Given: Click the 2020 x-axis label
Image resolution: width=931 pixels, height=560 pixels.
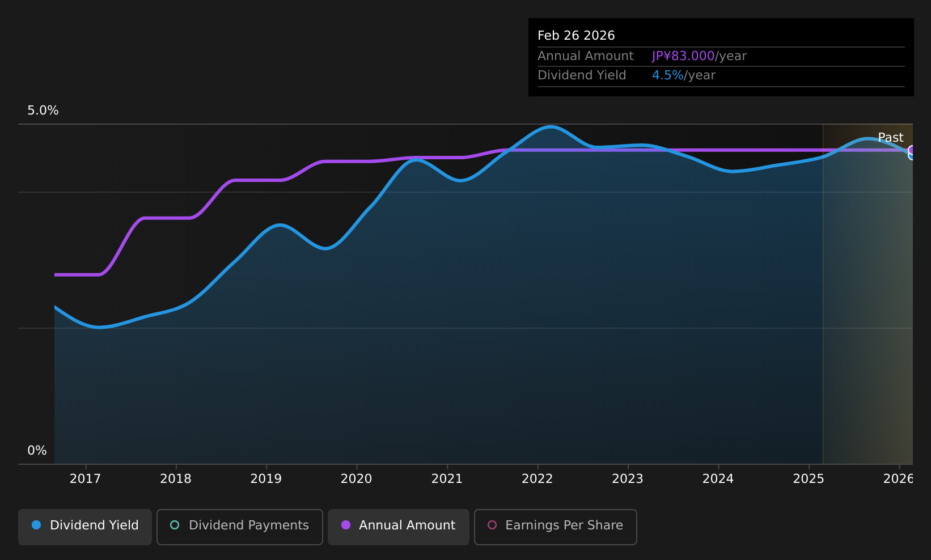Looking at the screenshot, I should (356, 479).
